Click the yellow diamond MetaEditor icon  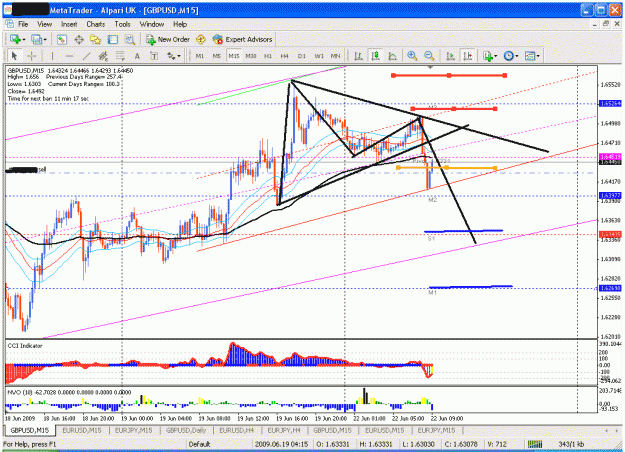click(x=201, y=39)
